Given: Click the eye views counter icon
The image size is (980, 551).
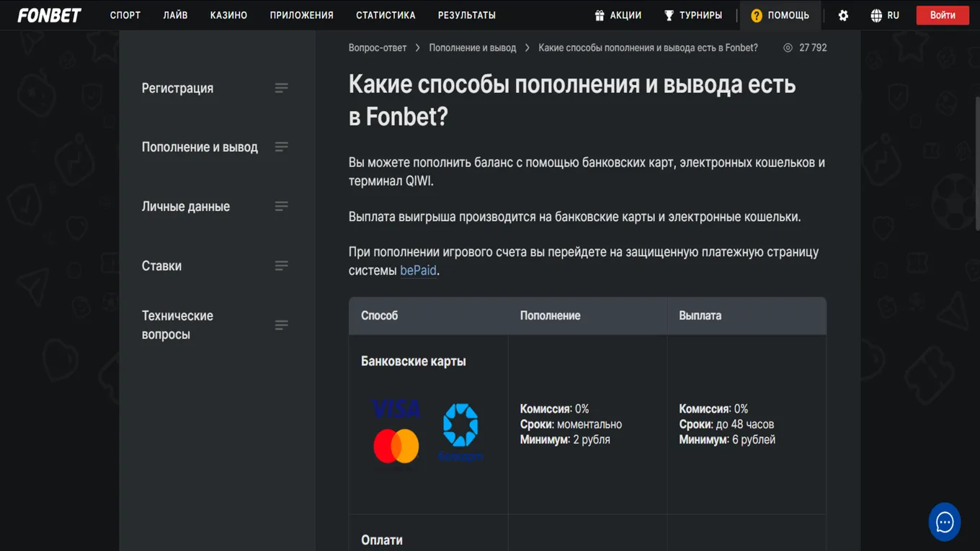Looking at the screenshot, I should tap(788, 48).
